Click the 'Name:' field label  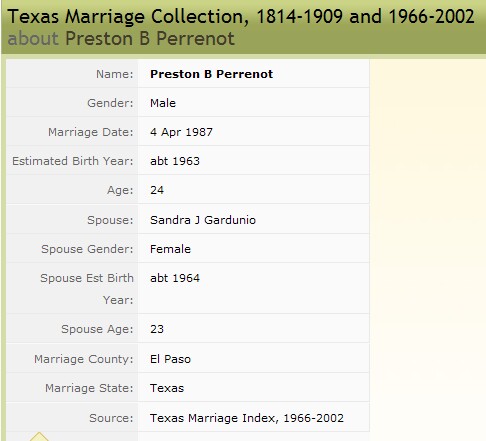point(114,74)
